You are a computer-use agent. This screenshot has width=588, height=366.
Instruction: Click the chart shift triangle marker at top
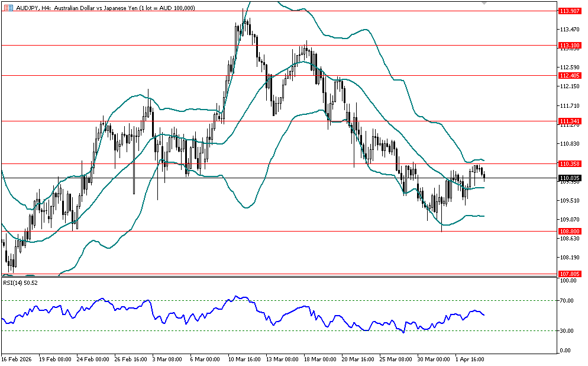(484, 4)
